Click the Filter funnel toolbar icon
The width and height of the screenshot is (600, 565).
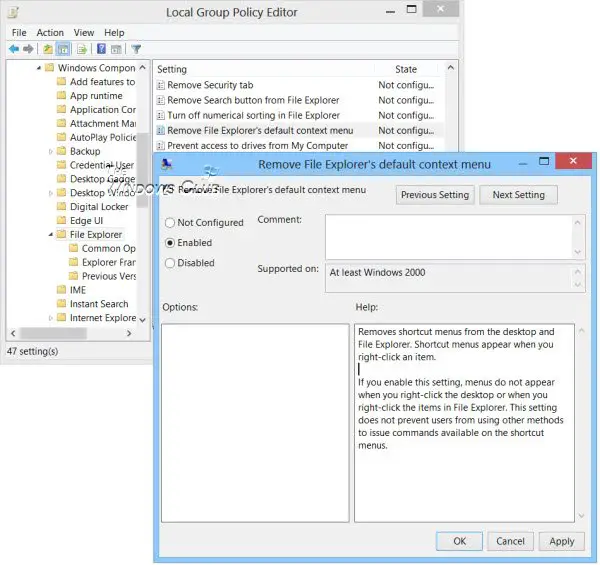pyautogui.click(x=136, y=49)
